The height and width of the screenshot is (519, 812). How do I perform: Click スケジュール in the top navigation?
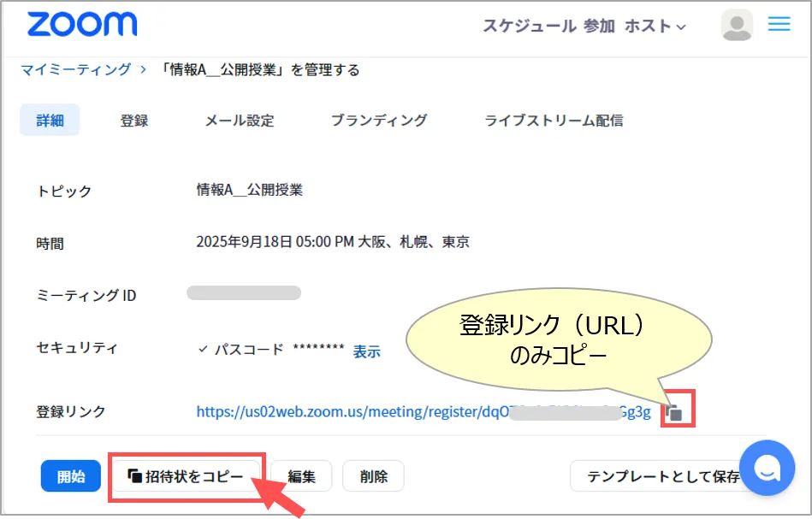(529, 27)
